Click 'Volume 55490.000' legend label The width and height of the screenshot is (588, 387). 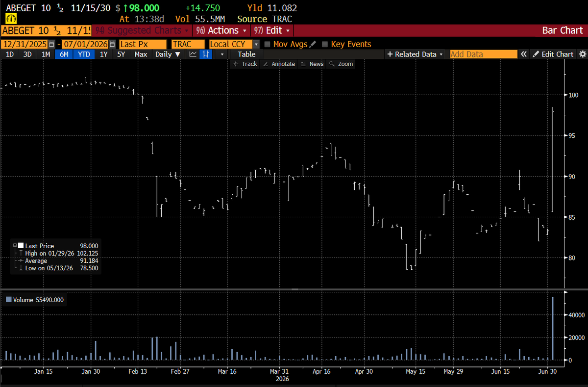click(x=38, y=300)
